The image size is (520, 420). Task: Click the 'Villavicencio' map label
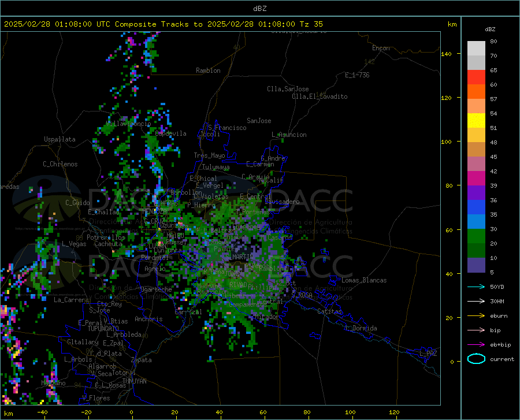point(128,124)
